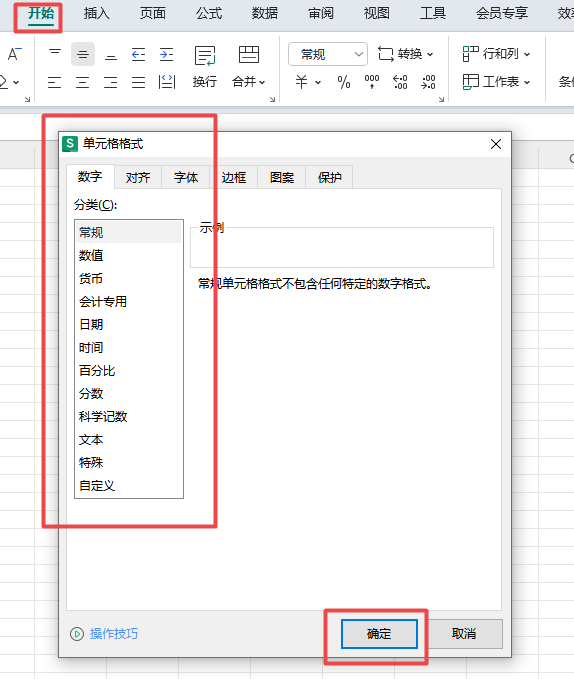Open the 行和列 dropdown
This screenshot has height=679, width=574.
pos(496,54)
